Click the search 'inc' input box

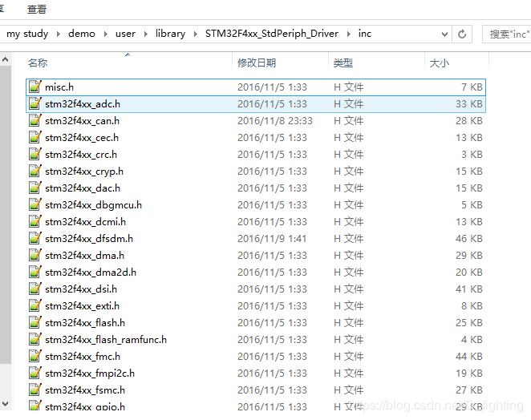507,34
